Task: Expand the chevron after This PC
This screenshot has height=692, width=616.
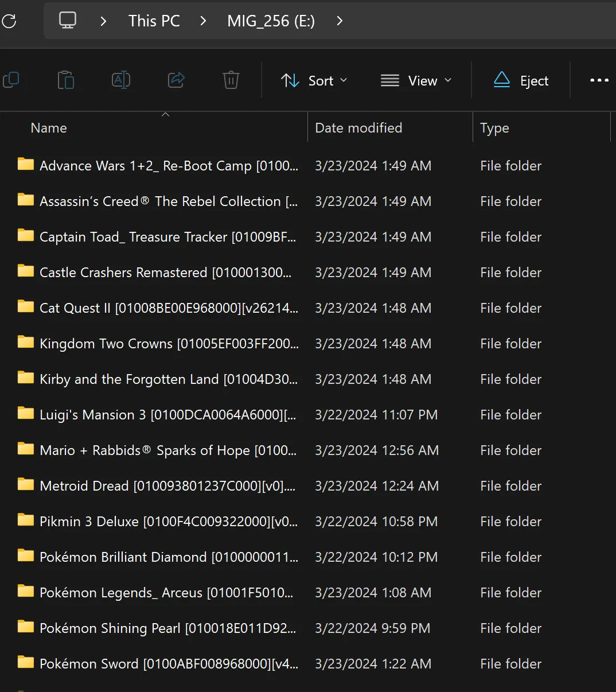Action: pos(203,21)
